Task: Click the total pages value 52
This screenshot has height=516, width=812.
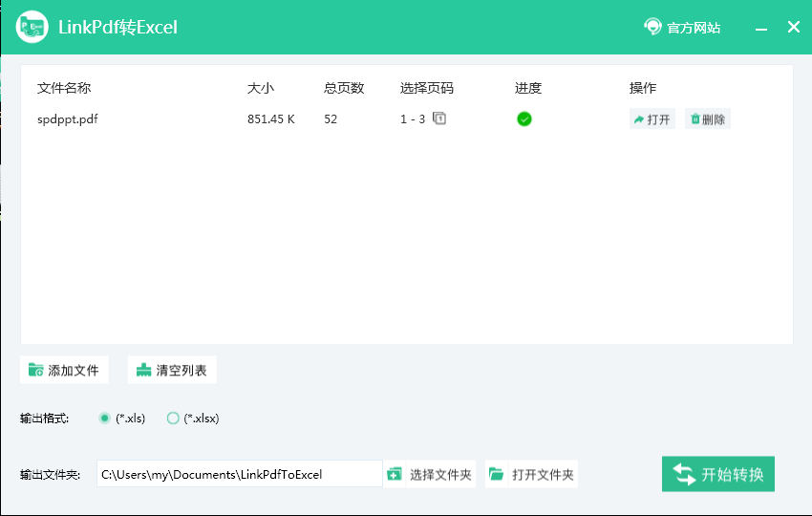Action: coord(331,119)
